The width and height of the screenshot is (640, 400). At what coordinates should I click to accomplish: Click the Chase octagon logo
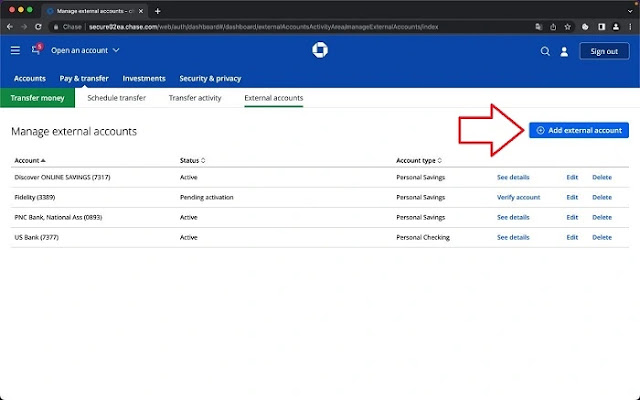pyautogui.click(x=320, y=50)
